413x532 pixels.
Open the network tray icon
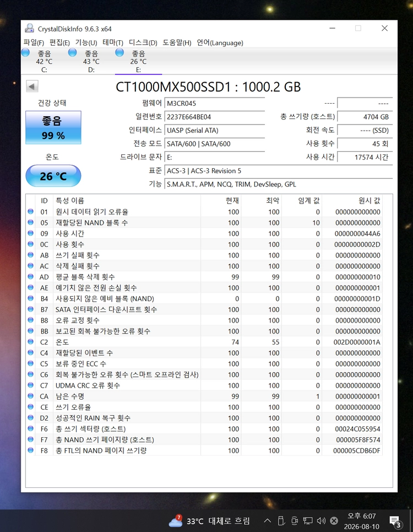[308, 520]
